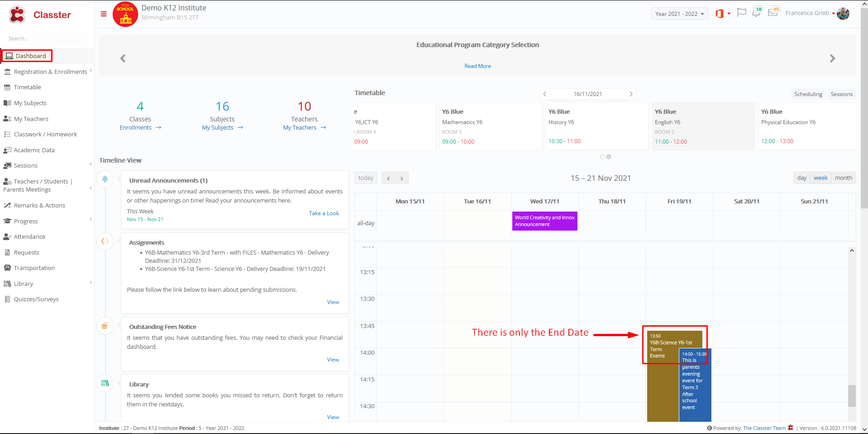The width and height of the screenshot is (868, 434).
Task: Click Francesca Grixti profile avatar
Action: tap(843, 14)
